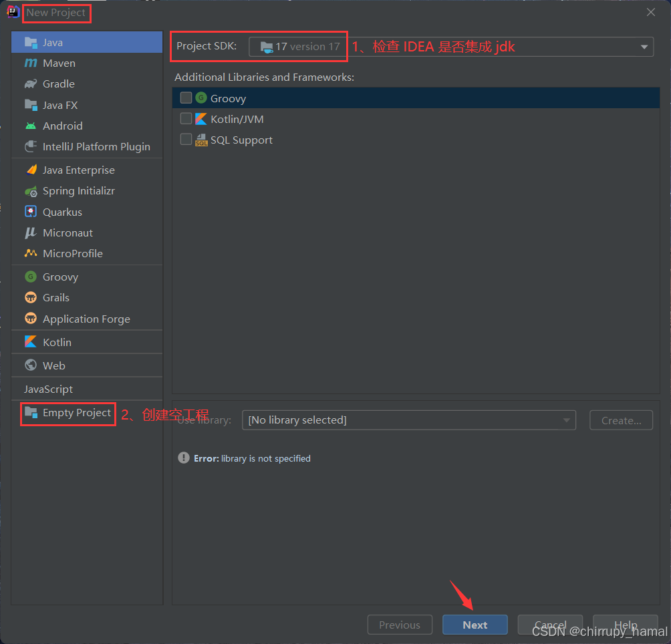Click the Micronaut mu icon
Viewport: 671px width, 644px height.
click(31, 232)
